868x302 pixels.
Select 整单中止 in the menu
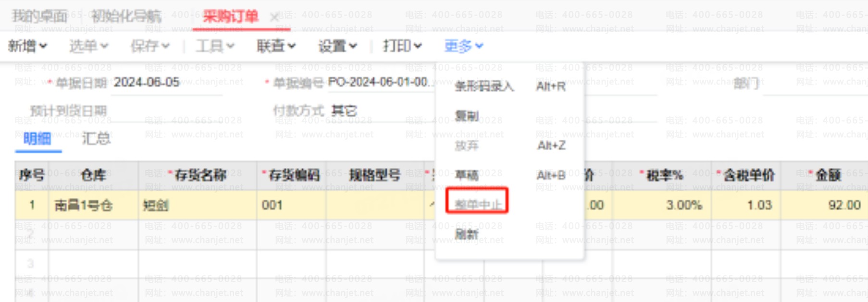click(x=477, y=204)
